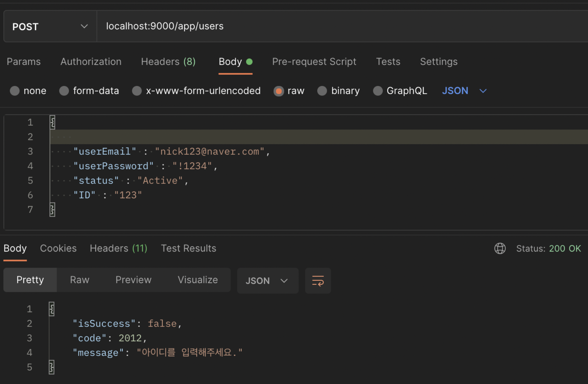Image resolution: width=588 pixels, height=384 pixels.
Task: Click the "userPassword" key in request body
Action: [113, 166]
